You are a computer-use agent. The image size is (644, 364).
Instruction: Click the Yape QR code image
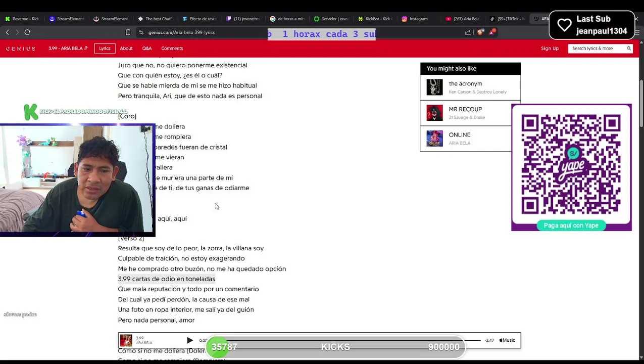coord(571,165)
